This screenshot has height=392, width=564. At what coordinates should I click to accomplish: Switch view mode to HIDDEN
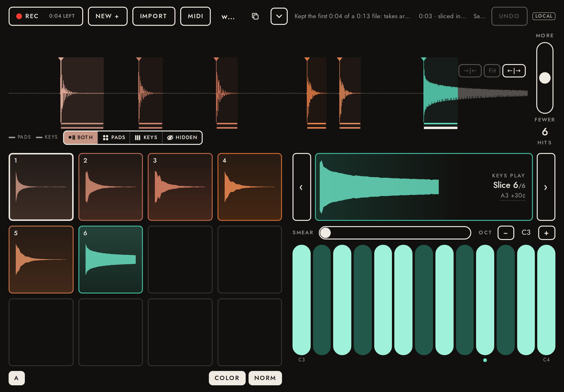(x=182, y=137)
